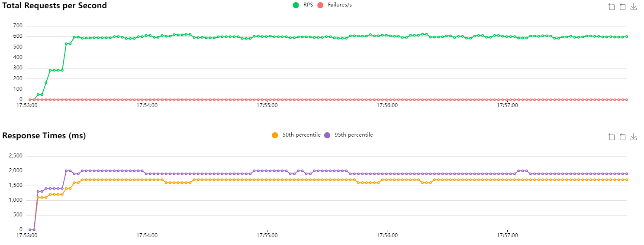Click the Total Requests per Second heading
This screenshot has width=644, height=245.
click(55, 6)
